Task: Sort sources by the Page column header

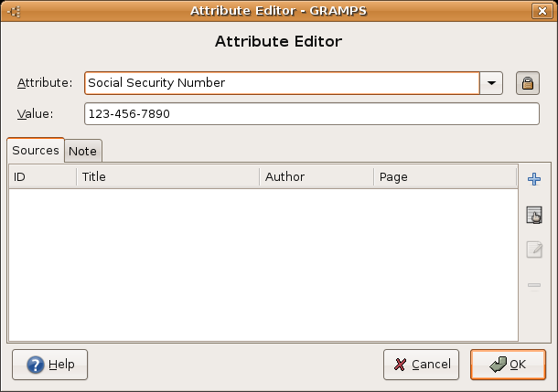Action: coord(445,176)
